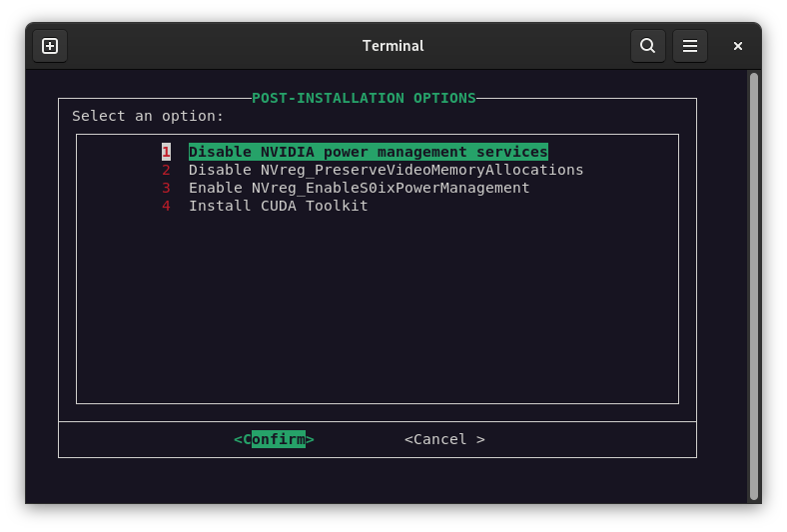Choose Disable NVreg_PreserveVideoMemoryAllocations option

tap(386, 170)
